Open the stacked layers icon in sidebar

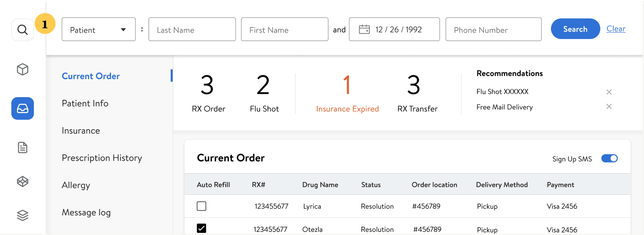coord(23,215)
